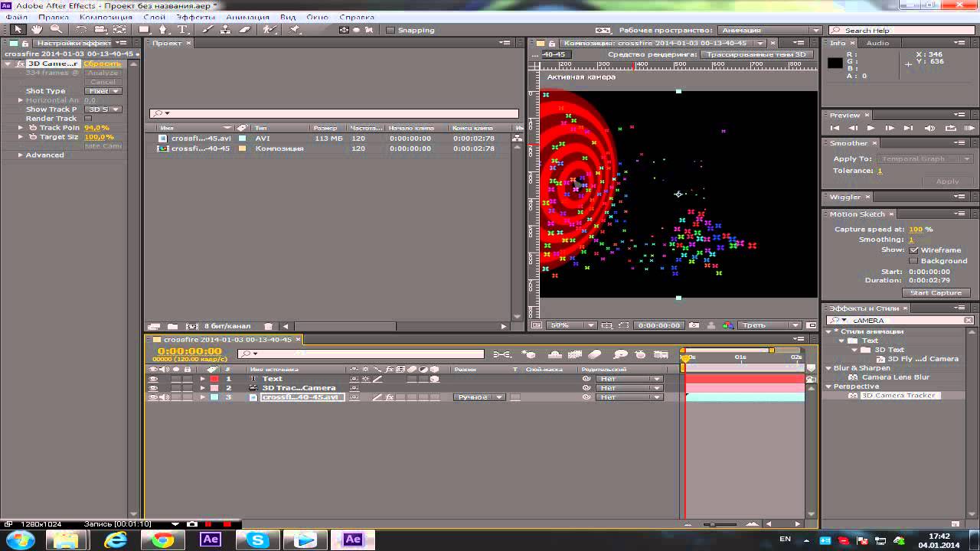Collapse the Perspective effects category
The image size is (980, 551).
coord(828,386)
